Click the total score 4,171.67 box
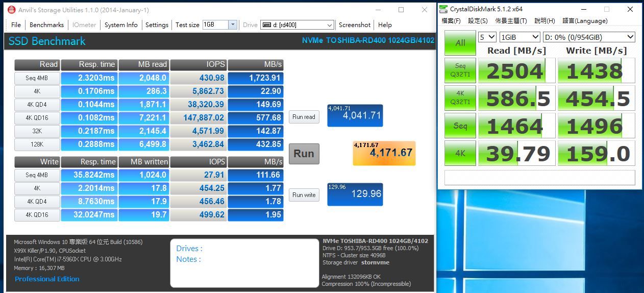Viewport: 644px width, 293px height. click(x=384, y=153)
